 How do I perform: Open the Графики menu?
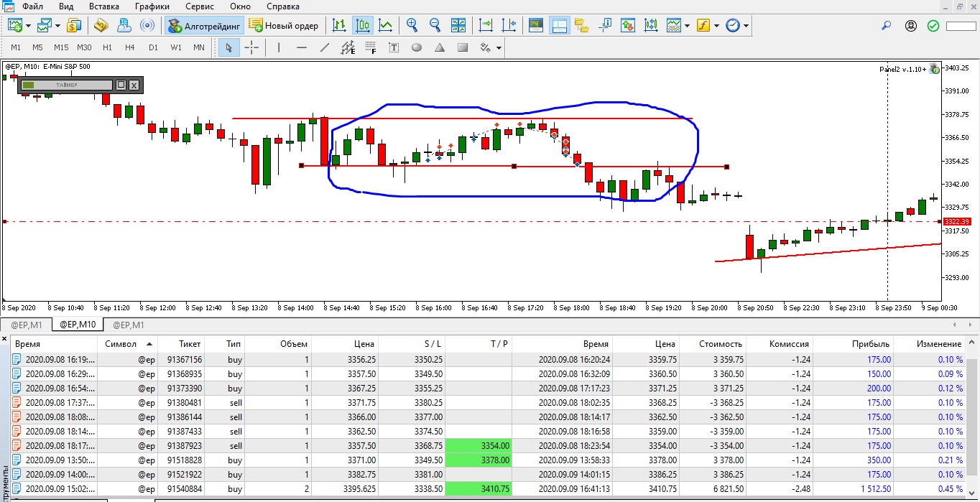[x=152, y=6]
